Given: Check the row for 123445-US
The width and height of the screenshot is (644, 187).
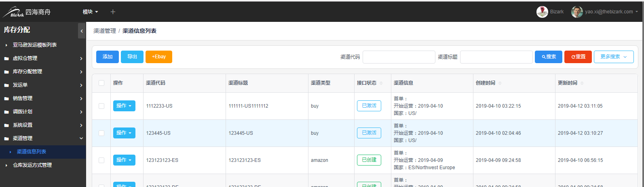Looking at the screenshot, I should 101,133.
